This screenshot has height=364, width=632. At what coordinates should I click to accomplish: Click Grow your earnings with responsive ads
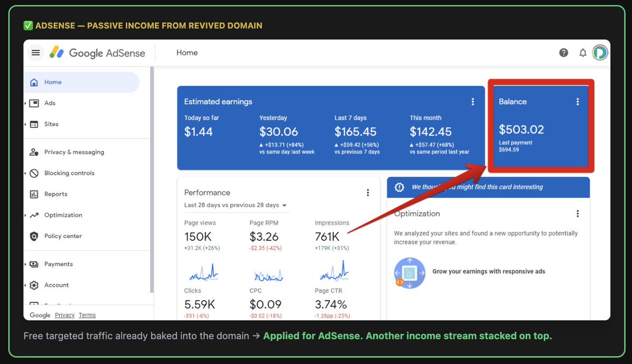tap(489, 272)
